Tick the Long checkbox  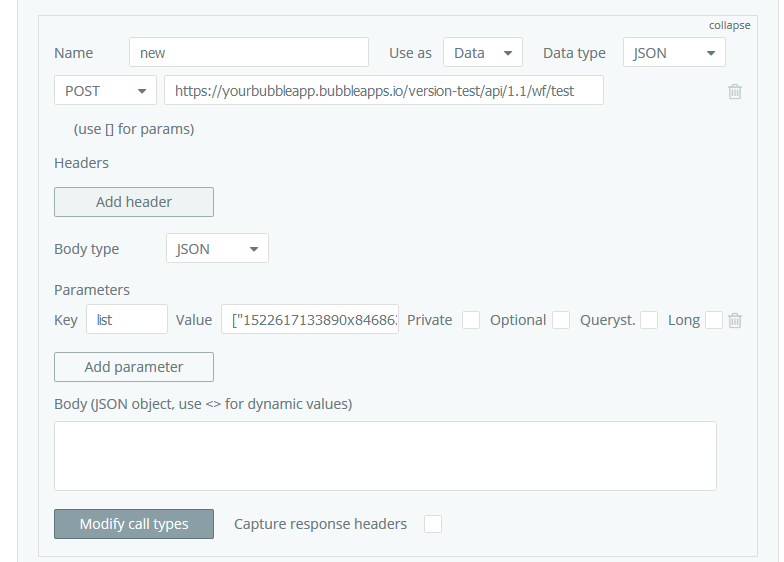713,320
